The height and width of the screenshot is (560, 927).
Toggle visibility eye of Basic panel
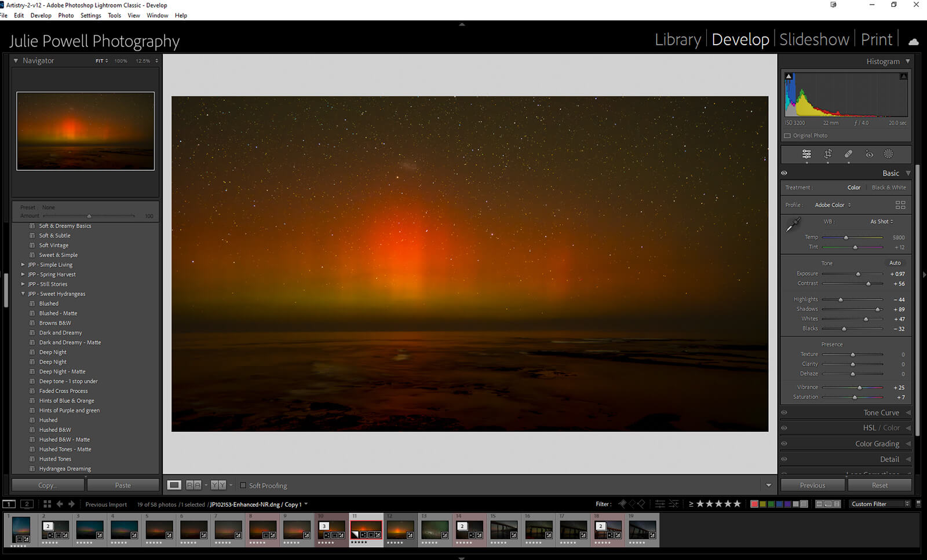[784, 173]
